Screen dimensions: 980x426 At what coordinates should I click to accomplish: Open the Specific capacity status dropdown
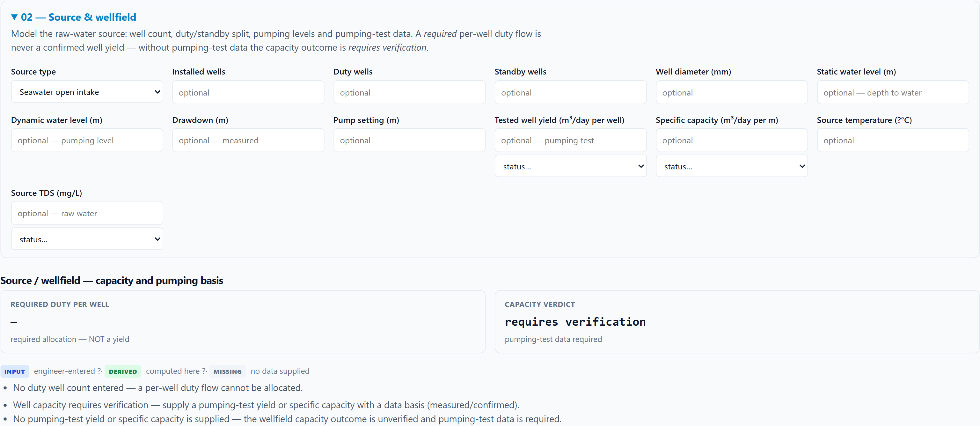[x=731, y=166]
